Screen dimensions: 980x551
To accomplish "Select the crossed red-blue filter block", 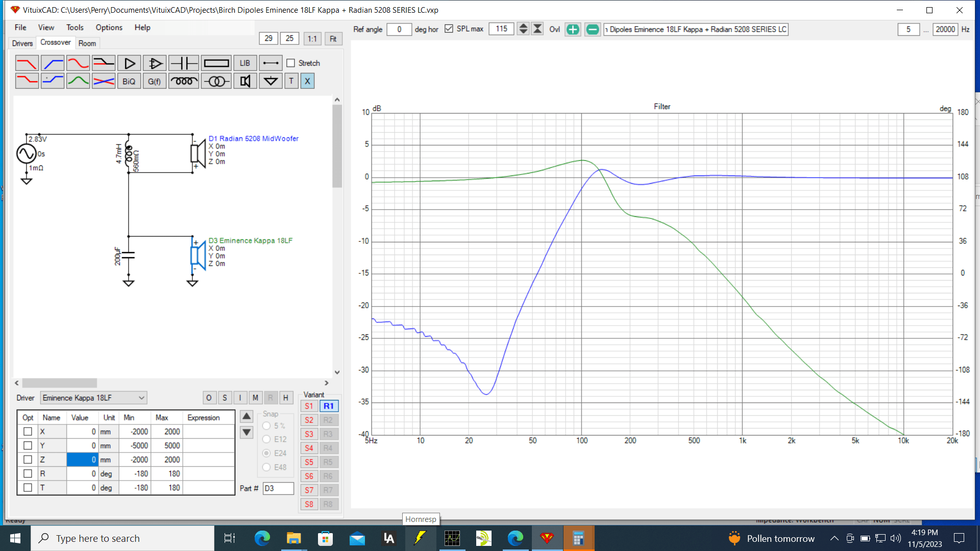I will point(104,81).
